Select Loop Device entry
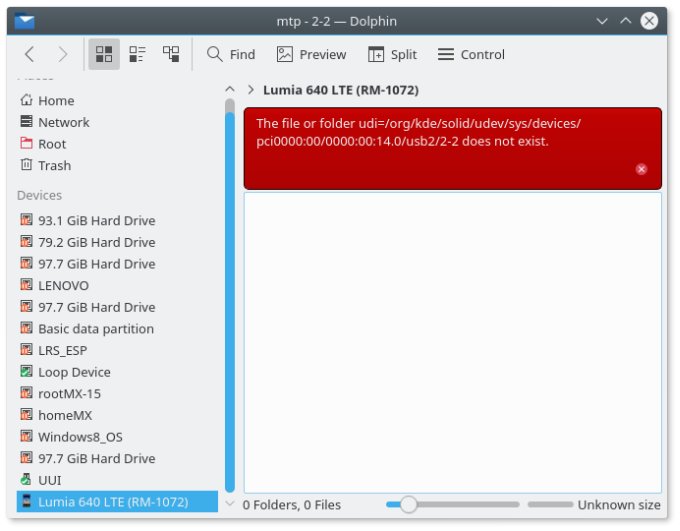The width and height of the screenshot is (680, 531). 117,372
